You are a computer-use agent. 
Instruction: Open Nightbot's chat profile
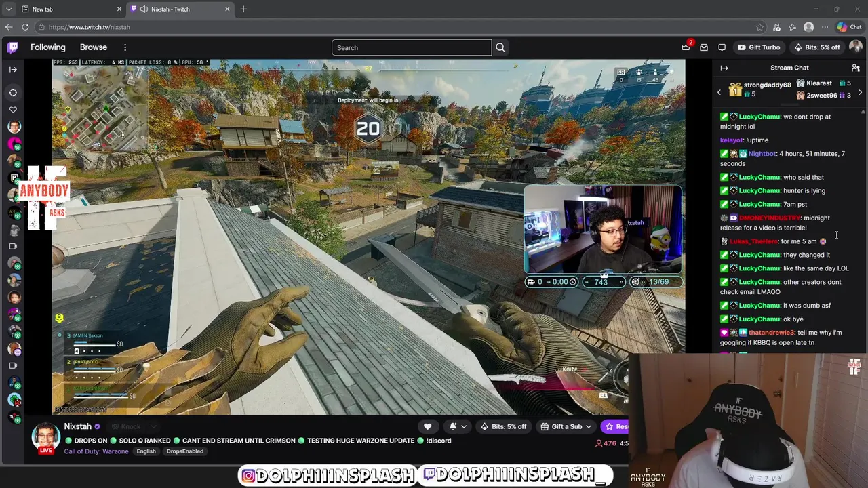pyautogui.click(x=763, y=154)
